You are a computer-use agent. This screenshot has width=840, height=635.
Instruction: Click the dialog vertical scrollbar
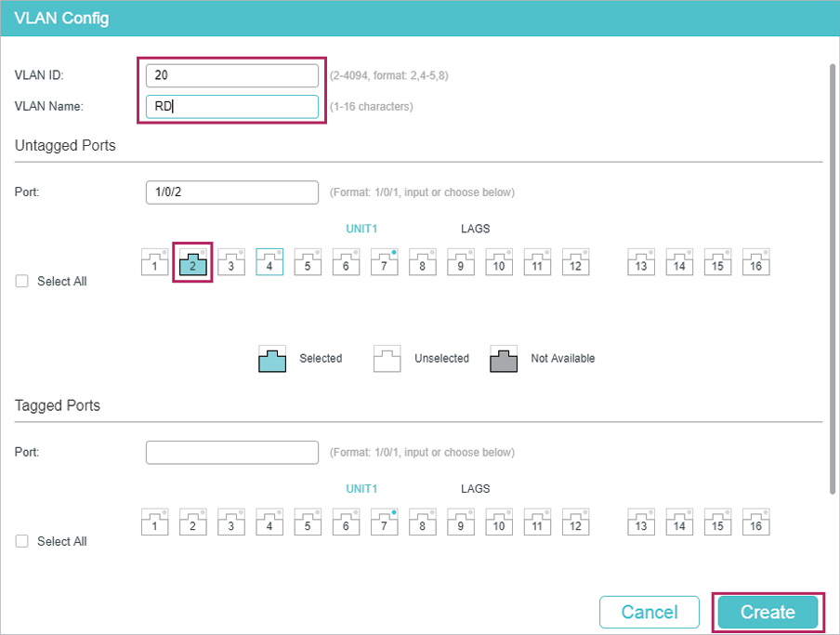pos(832,279)
